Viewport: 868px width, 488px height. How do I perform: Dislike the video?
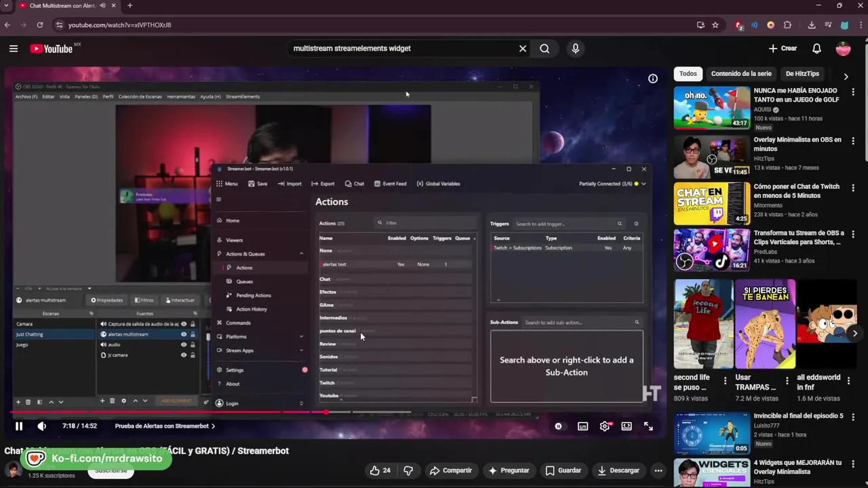[x=408, y=470]
